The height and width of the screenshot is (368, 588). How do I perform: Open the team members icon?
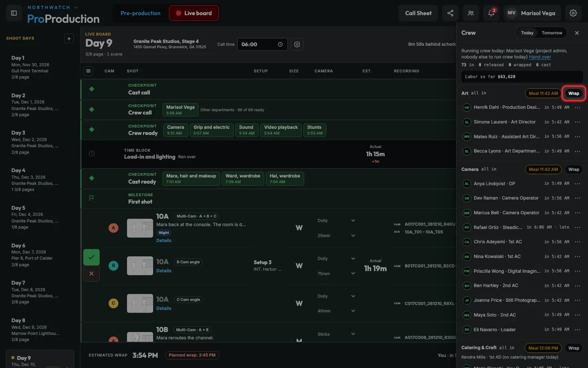(471, 13)
